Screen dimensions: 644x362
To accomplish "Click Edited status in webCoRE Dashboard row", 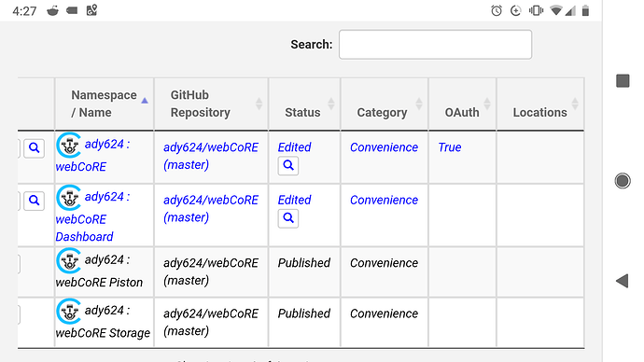I will pos(295,200).
